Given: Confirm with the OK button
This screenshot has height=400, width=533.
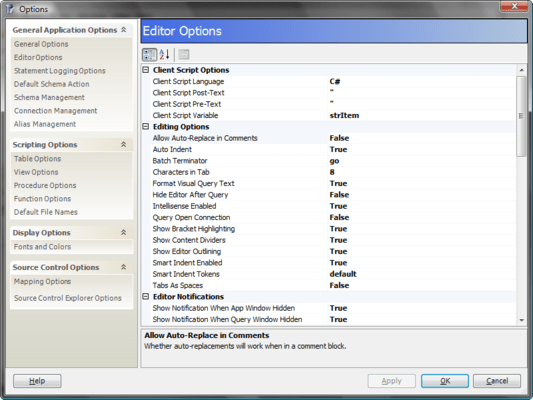Looking at the screenshot, I should pos(445,381).
